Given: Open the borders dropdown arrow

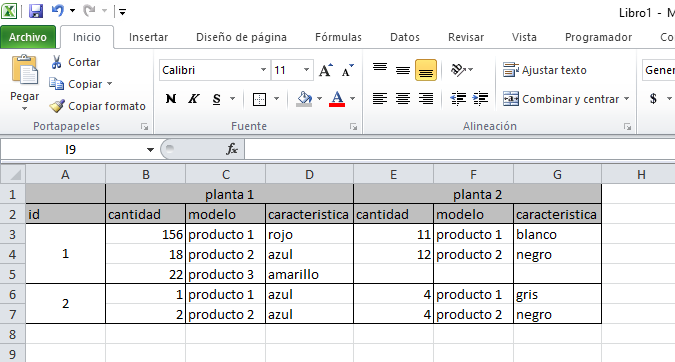Looking at the screenshot, I should (x=276, y=99).
